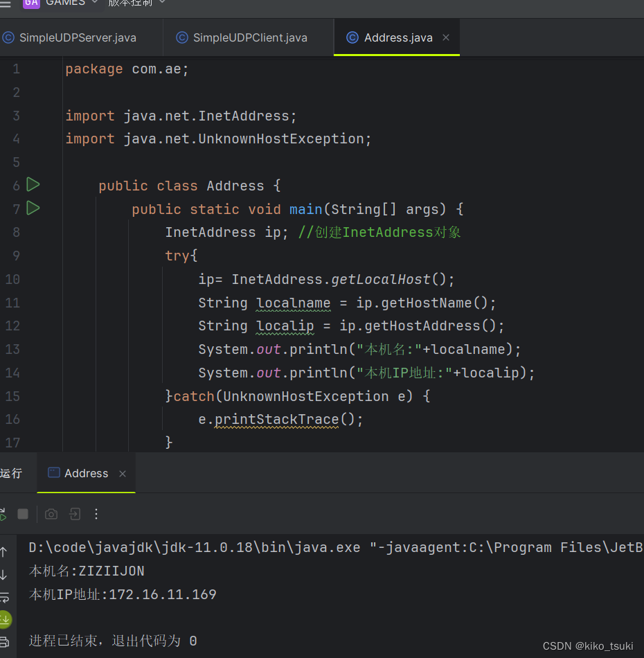
Task: Rerun the Address program
Action: (3, 515)
